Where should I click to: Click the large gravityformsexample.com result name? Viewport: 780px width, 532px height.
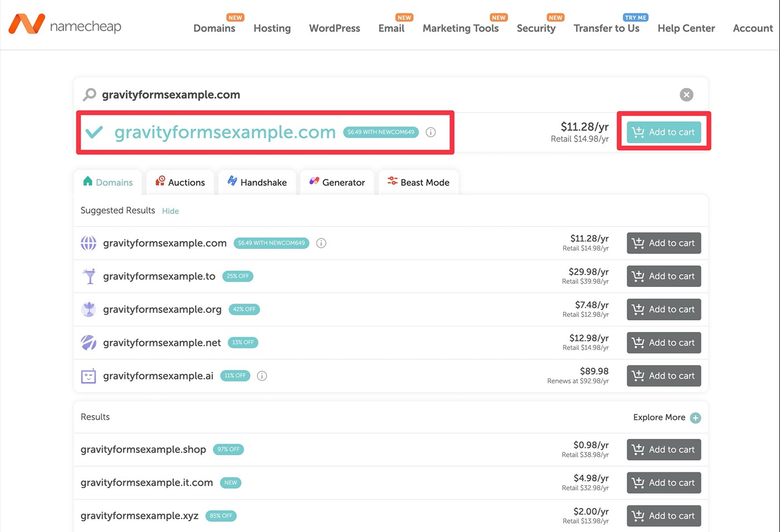[225, 132]
